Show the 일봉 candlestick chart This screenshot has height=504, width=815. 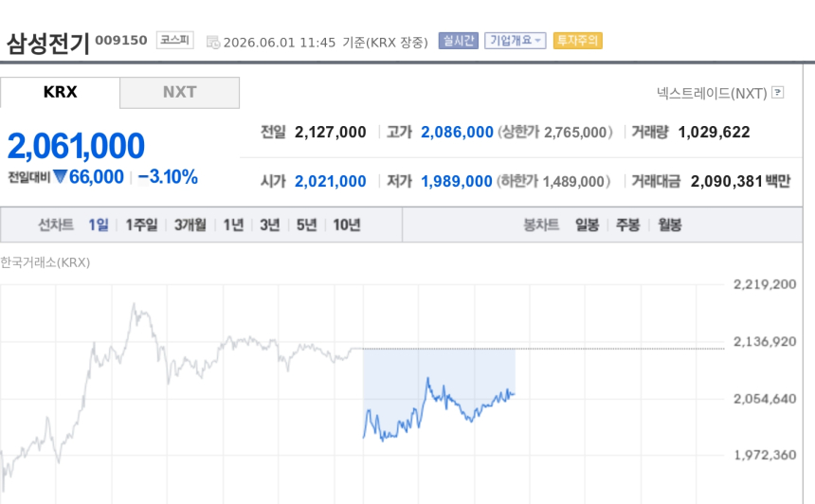587,225
